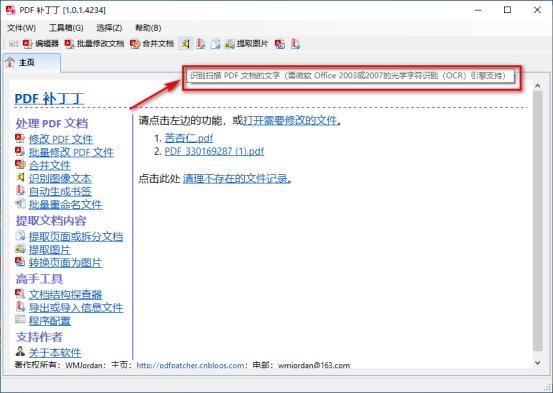Click the convert pages to images toolbar icon
Screen dimensions: 553x393
[x=280, y=44]
